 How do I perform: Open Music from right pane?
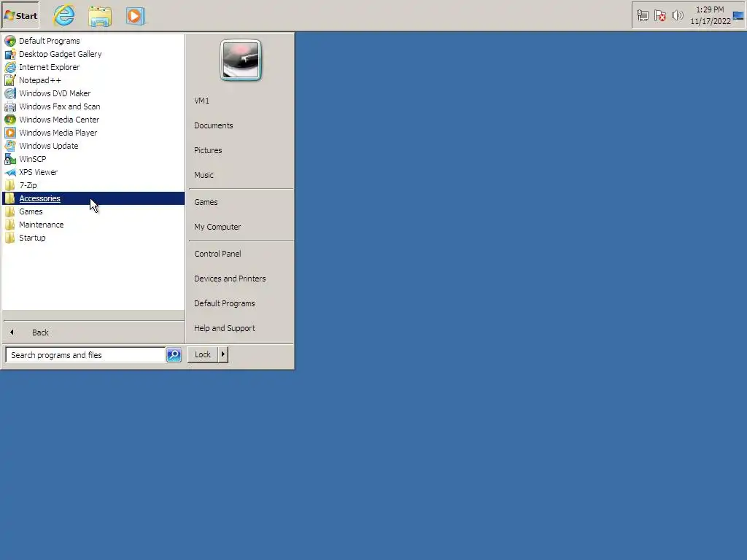point(204,175)
